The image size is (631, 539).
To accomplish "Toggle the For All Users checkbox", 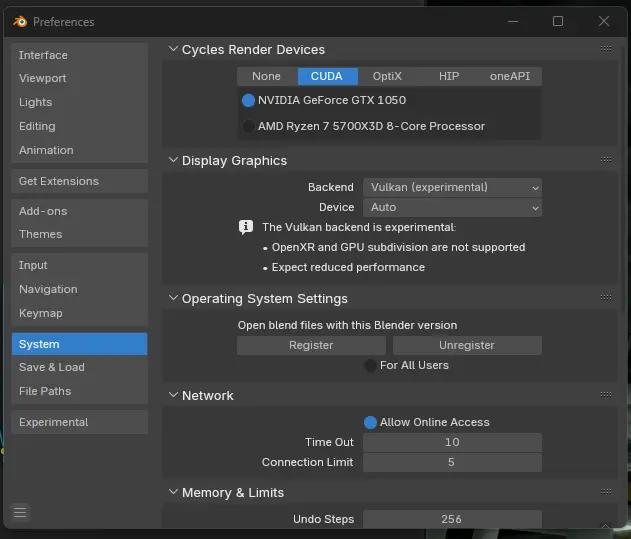I will click(x=370, y=366).
